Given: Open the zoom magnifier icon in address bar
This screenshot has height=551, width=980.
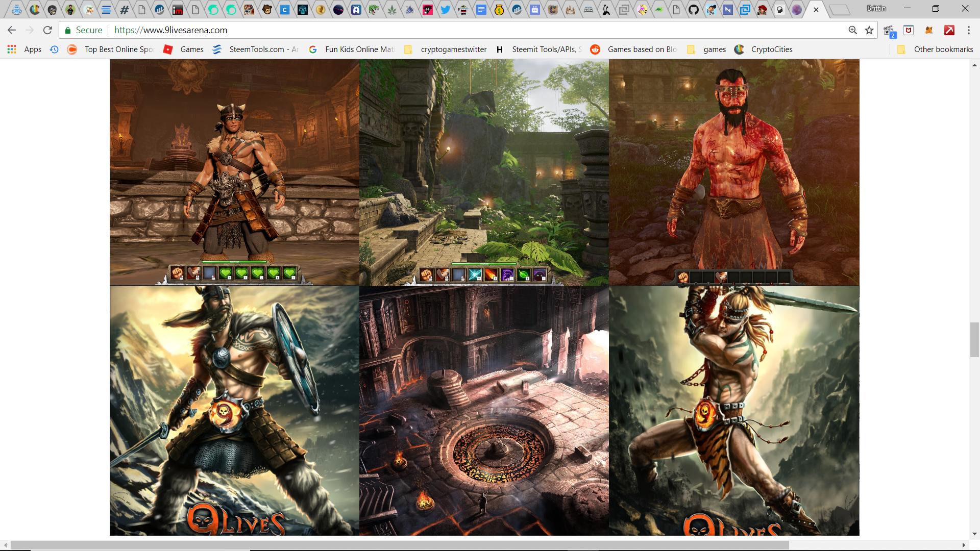Looking at the screenshot, I should [852, 30].
